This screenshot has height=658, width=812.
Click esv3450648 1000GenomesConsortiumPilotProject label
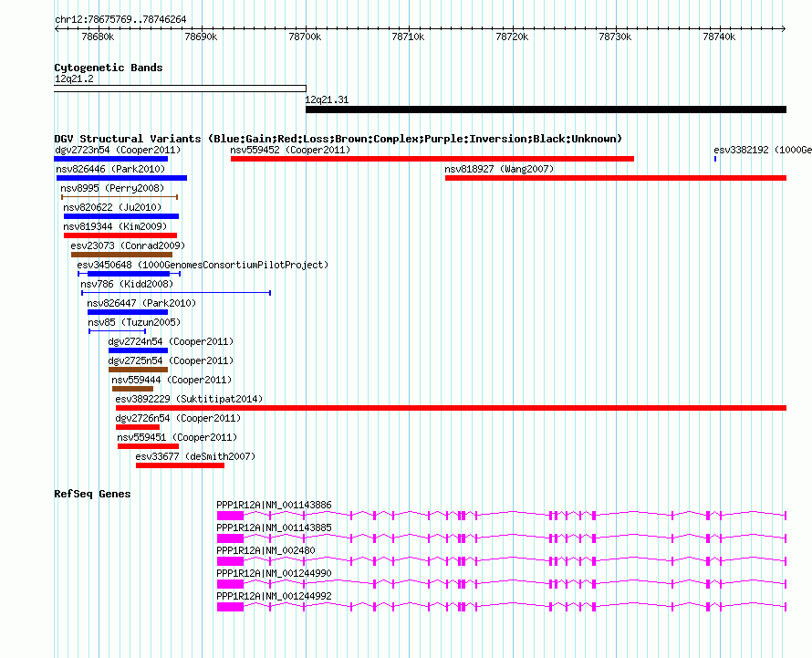pos(203,265)
